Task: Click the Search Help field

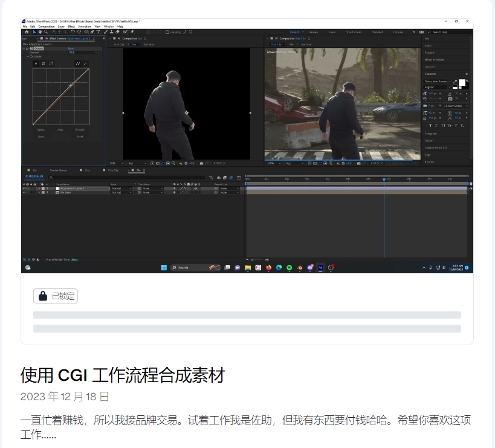Action: click(448, 32)
